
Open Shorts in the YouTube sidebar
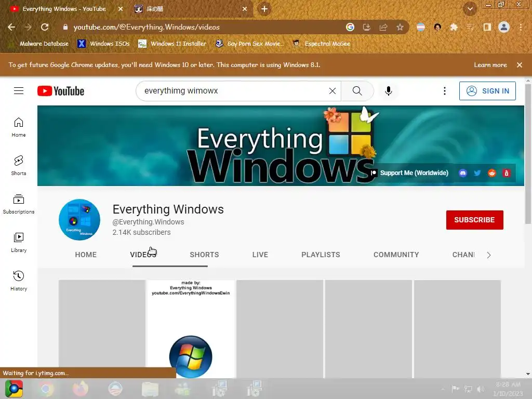tap(19, 166)
